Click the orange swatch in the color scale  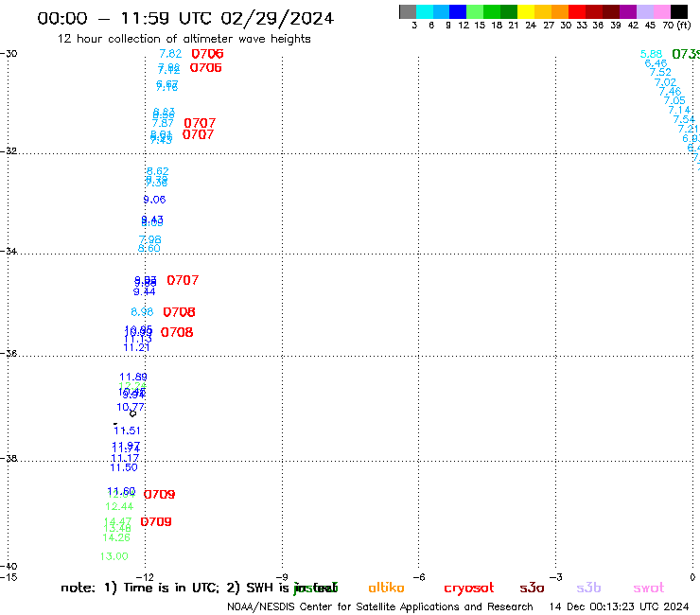(560, 12)
